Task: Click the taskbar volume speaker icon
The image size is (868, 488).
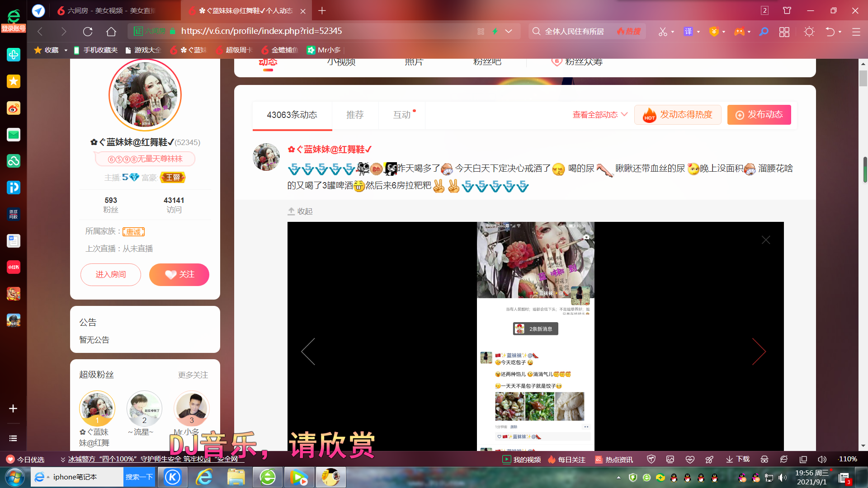Action: (x=783, y=477)
